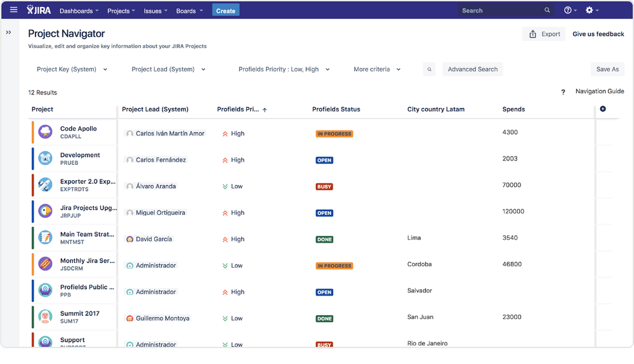Add a column with plus icon
Viewport: 634px width, 364px height.
pos(603,108)
